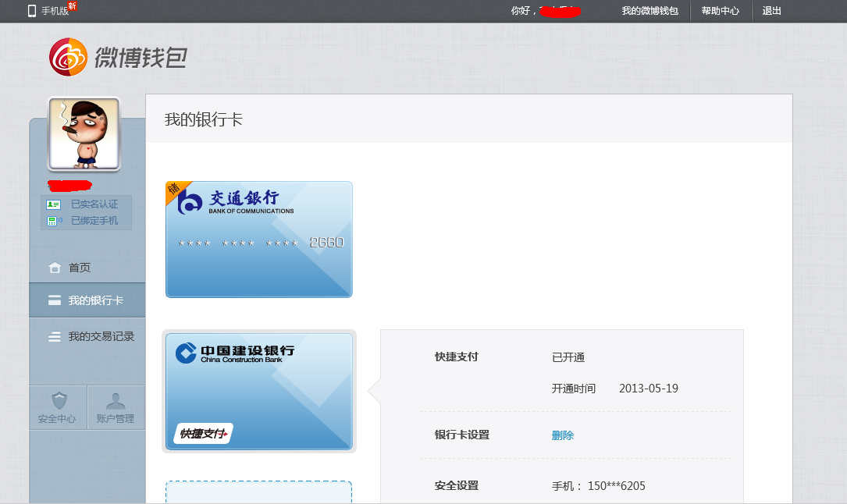This screenshot has height=504, width=847.
Task: Click the user avatar picture
Action: pyautogui.click(x=83, y=133)
